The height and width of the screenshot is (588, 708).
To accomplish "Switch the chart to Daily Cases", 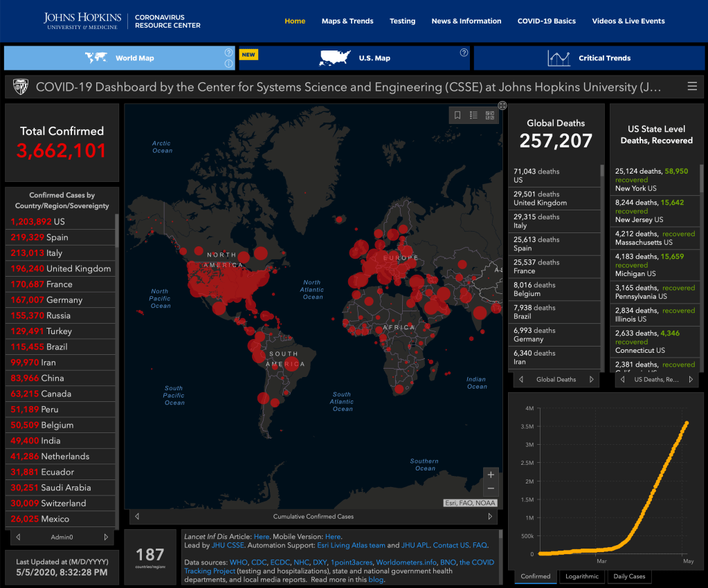I will point(629,576).
